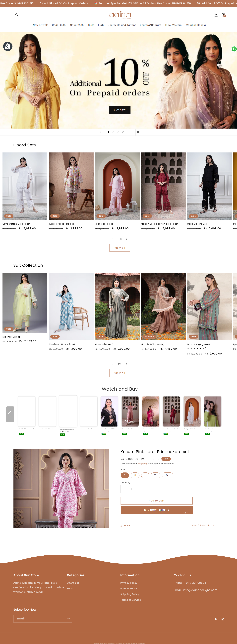The width and height of the screenshot is (237, 644).
Task: Next page arrow in Coord Sets slider
Action: [x=127, y=239]
